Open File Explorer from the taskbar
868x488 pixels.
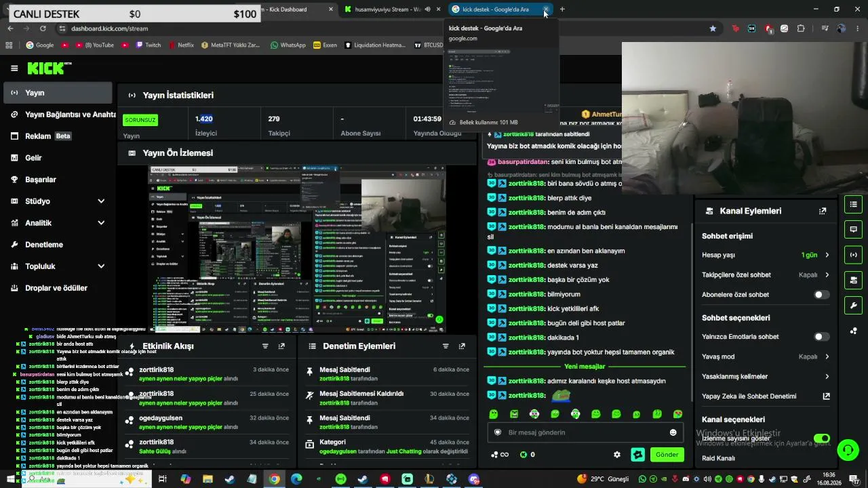[208, 479]
